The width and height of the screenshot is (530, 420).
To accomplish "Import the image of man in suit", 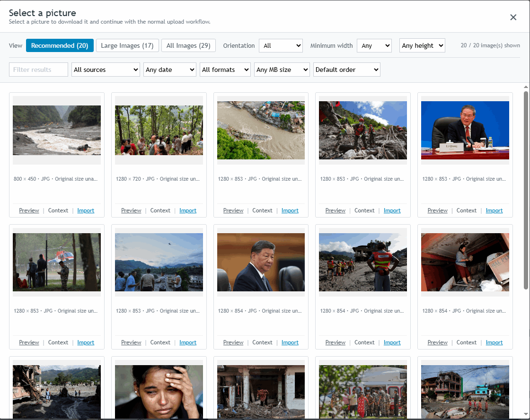I will [290, 342].
